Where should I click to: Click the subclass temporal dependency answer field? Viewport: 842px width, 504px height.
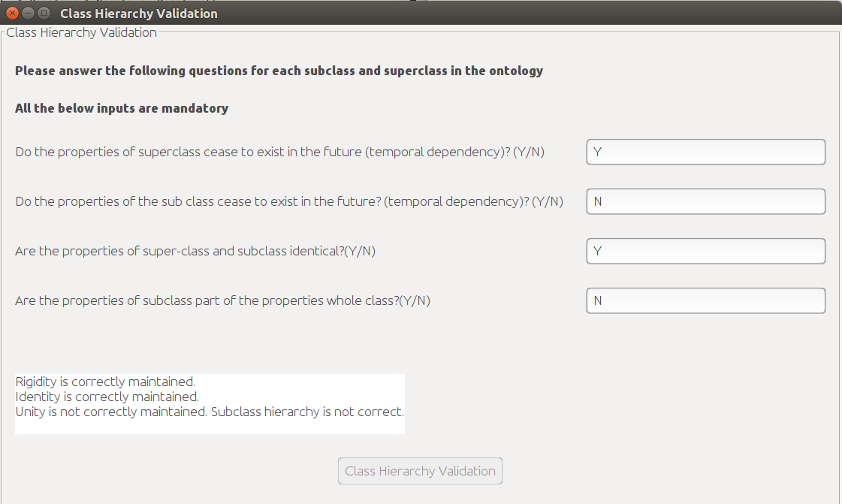tap(705, 201)
